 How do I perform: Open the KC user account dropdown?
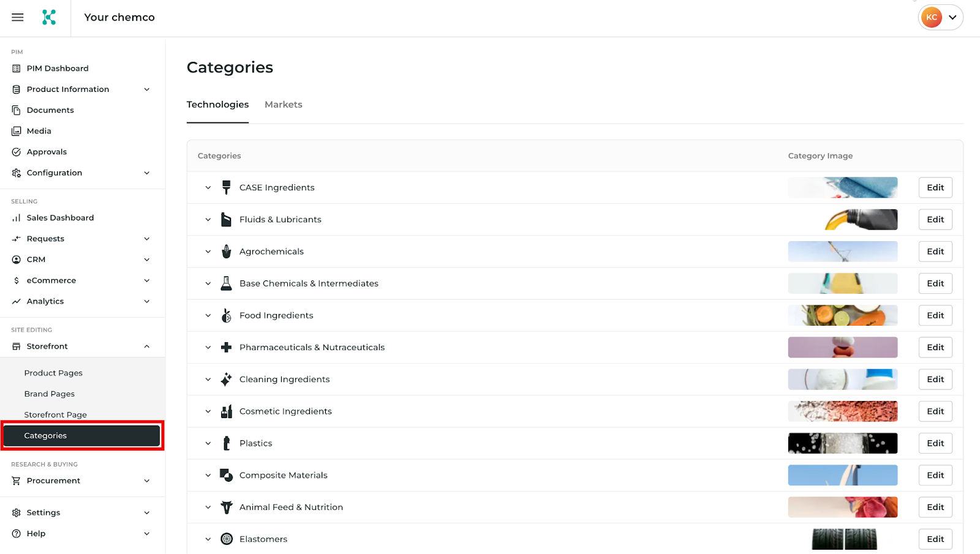click(941, 17)
